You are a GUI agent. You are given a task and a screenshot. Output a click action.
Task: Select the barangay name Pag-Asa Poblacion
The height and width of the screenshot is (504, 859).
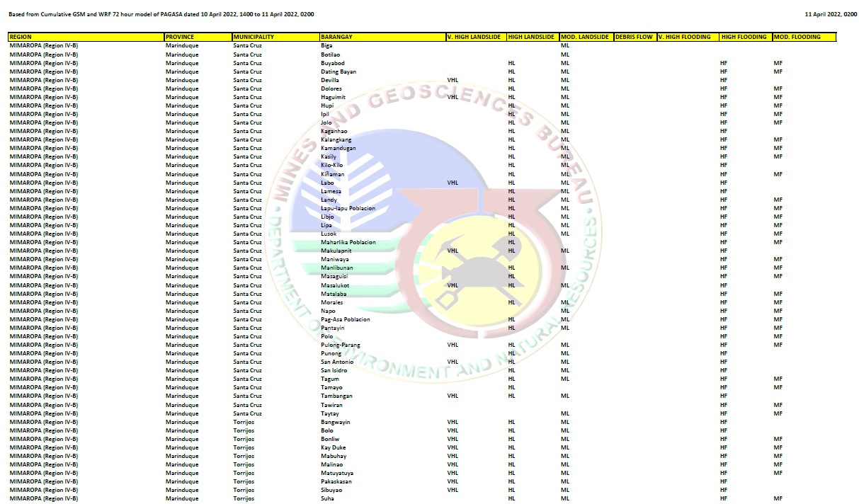pyautogui.click(x=346, y=319)
